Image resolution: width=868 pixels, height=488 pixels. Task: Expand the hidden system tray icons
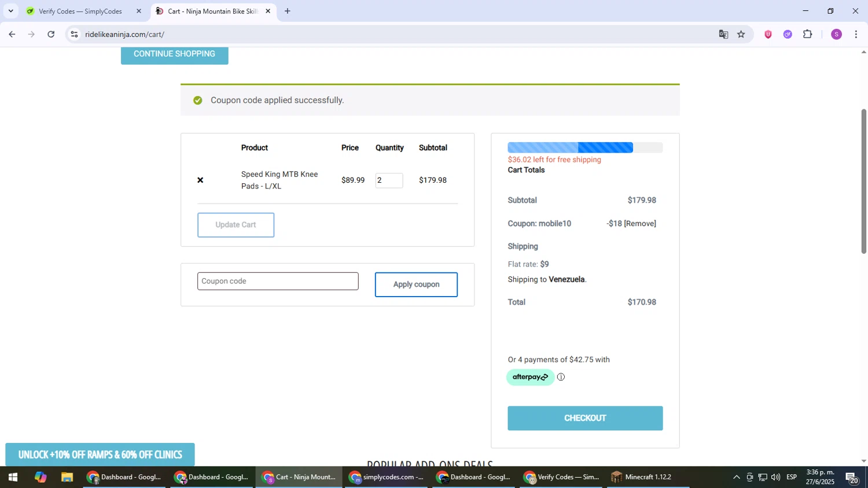(x=736, y=478)
